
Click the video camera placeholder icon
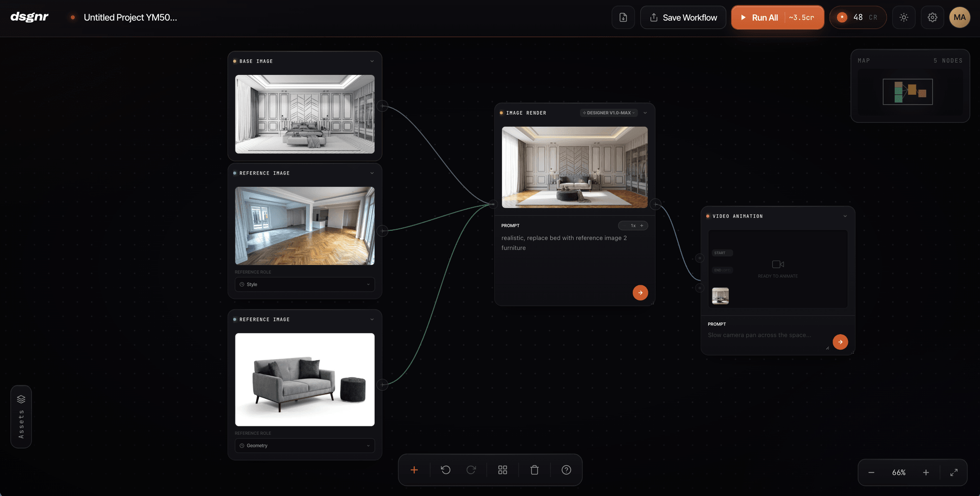[x=778, y=264]
